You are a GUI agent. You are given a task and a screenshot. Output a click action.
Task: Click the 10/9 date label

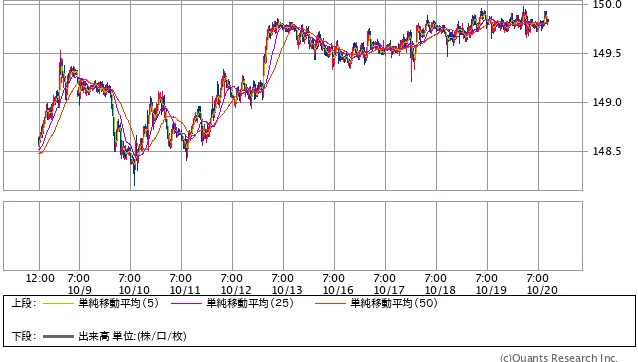(80, 290)
